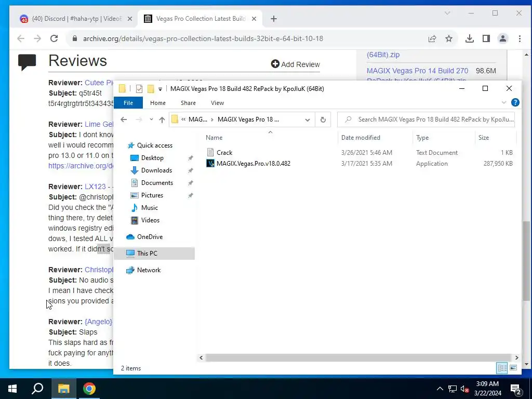Image resolution: width=532 pixels, height=399 pixels.
Task: Open the View ribbon tab
Action: point(217,103)
